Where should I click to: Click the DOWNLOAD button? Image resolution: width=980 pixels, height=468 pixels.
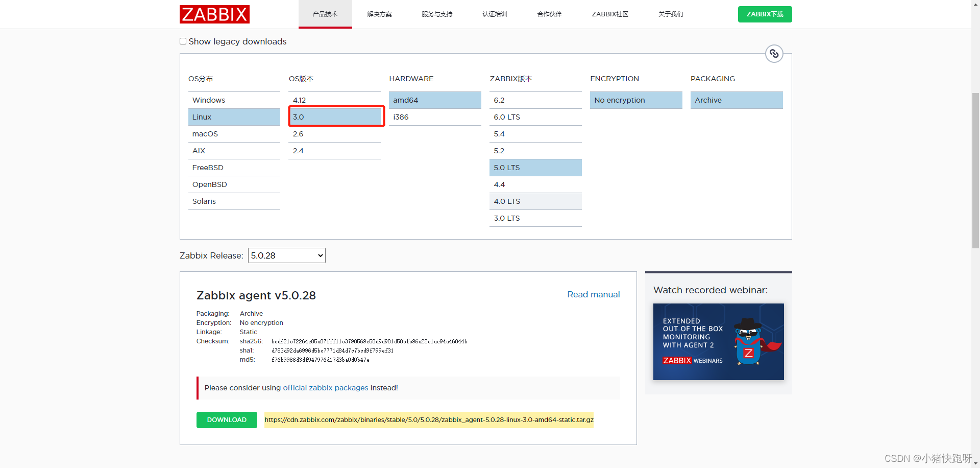pyautogui.click(x=227, y=419)
